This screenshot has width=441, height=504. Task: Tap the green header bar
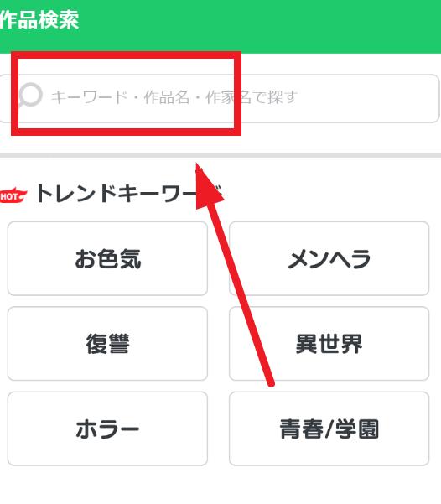coord(220,26)
